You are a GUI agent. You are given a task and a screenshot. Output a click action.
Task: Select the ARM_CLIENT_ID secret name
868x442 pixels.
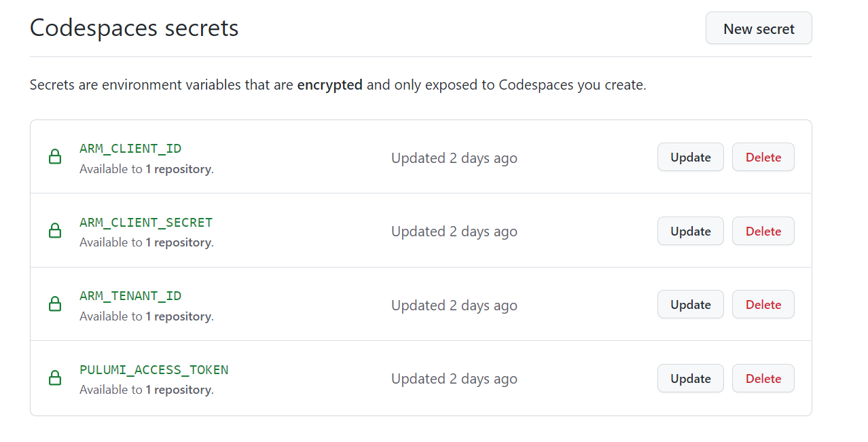[x=130, y=149]
